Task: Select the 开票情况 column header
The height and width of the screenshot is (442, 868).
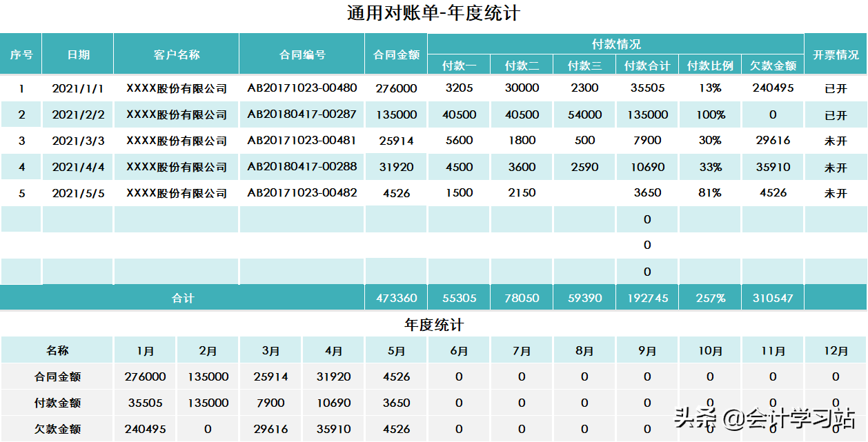Action: tap(835, 55)
